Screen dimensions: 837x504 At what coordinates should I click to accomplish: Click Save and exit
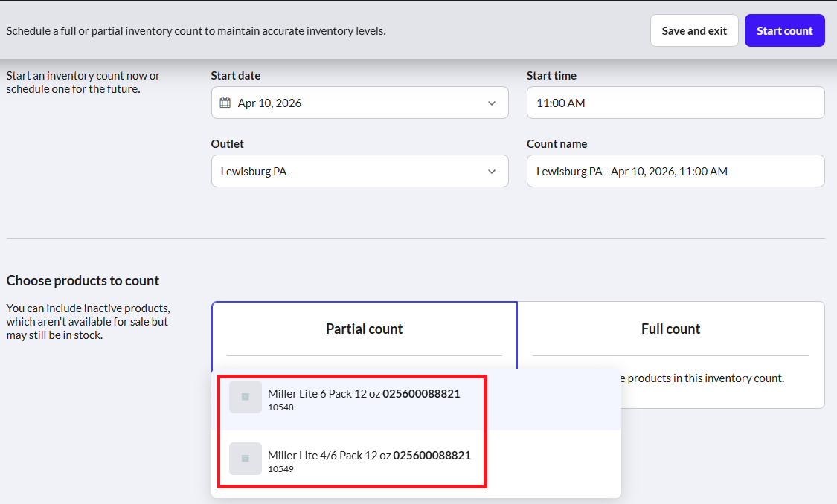point(694,31)
